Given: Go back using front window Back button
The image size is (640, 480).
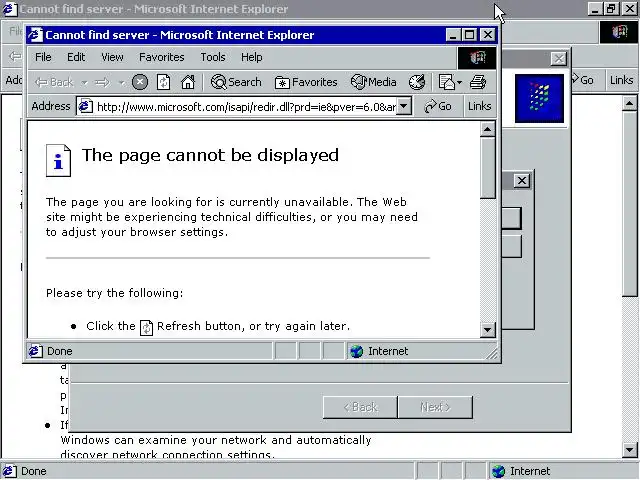Looking at the screenshot, I should pos(54,82).
